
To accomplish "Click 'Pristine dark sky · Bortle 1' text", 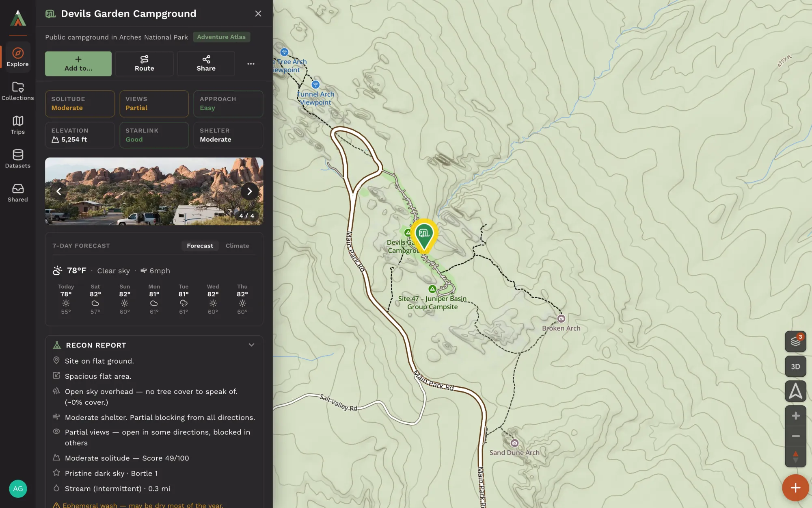I will [x=111, y=473].
